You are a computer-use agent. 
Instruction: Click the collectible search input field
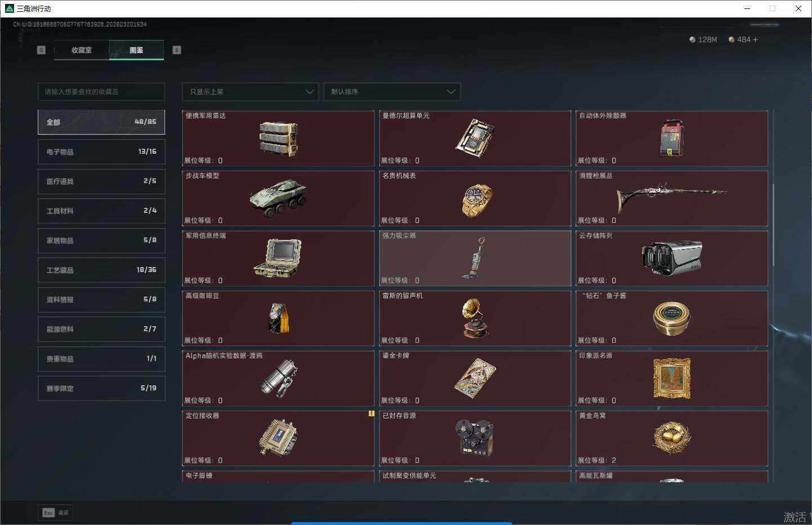[x=101, y=92]
